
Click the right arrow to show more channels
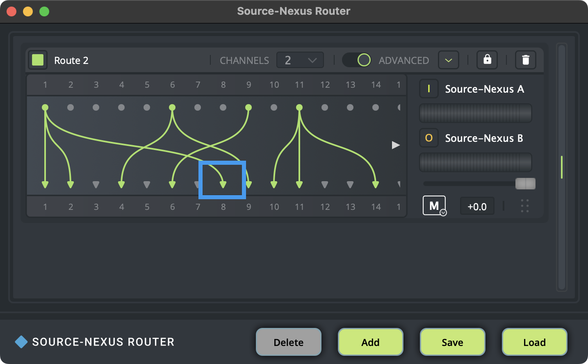[x=395, y=145]
